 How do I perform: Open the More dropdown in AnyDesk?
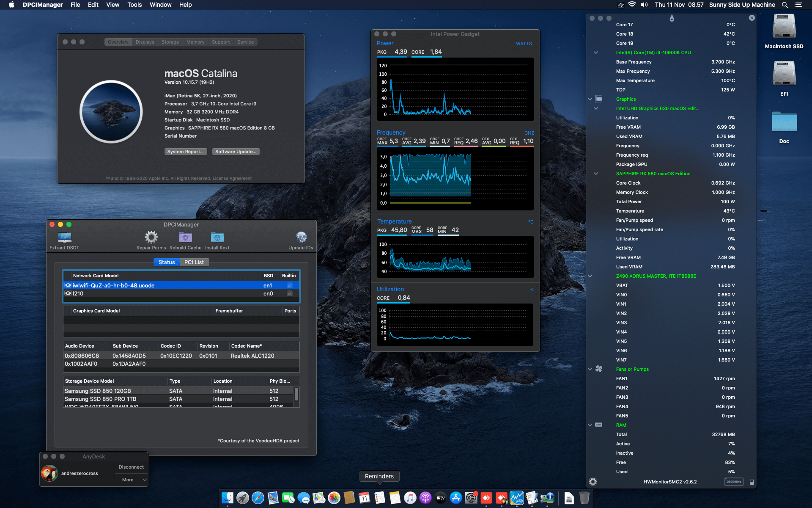[x=131, y=480]
